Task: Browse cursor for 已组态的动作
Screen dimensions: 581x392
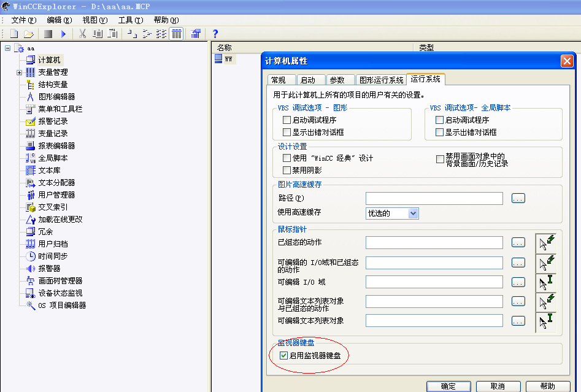Action: coord(518,243)
